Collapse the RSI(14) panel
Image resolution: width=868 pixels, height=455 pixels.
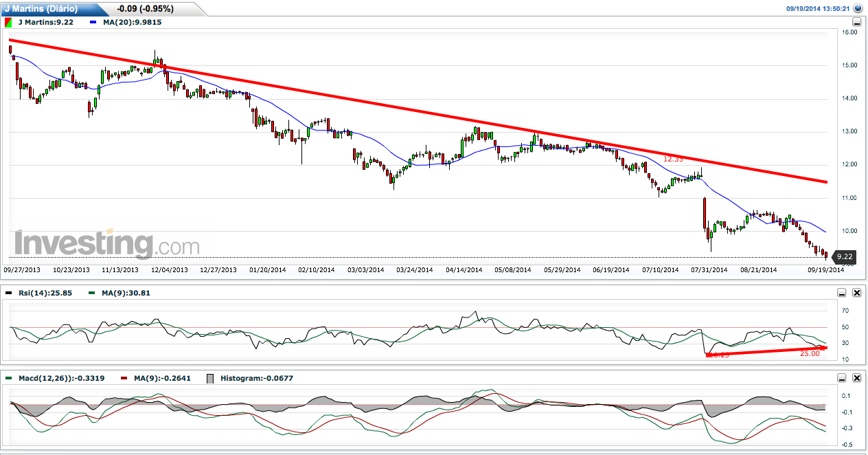coord(842,293)
